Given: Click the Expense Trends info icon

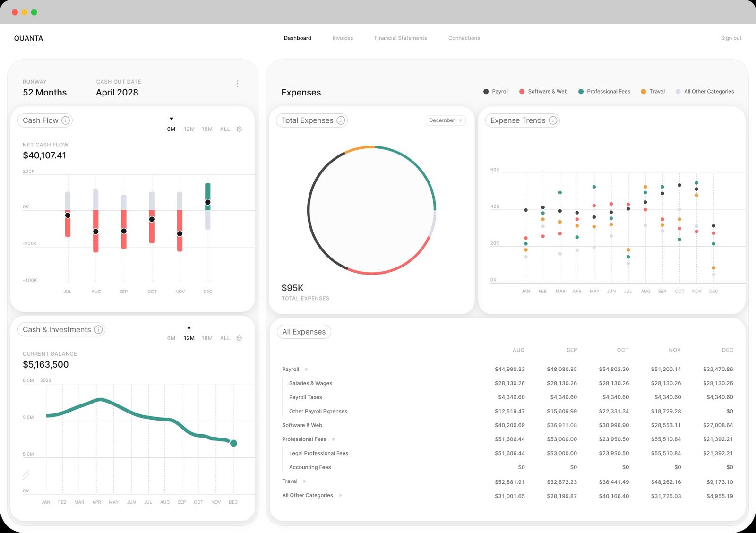Looking at the screenshot, I should click(x=553, y=120).
